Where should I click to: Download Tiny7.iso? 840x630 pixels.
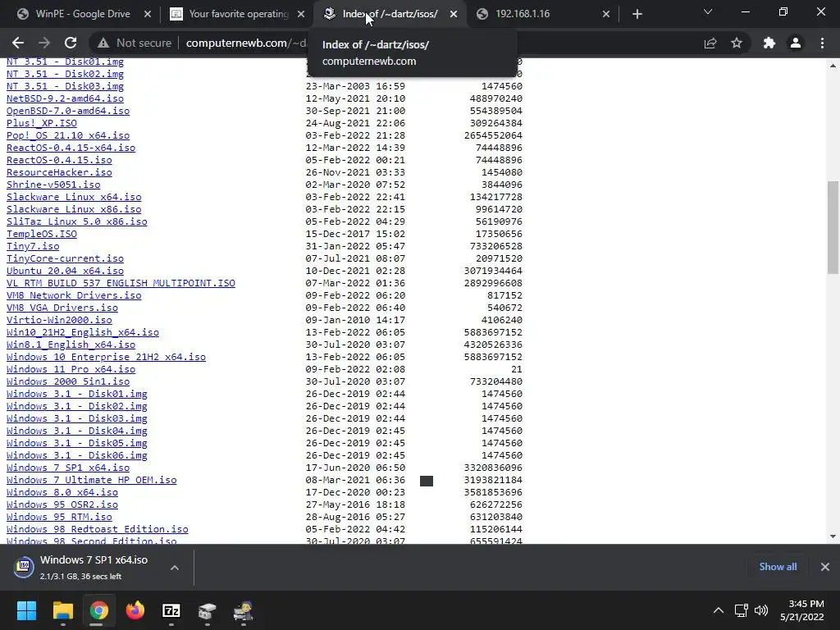[x=33, y=246]
